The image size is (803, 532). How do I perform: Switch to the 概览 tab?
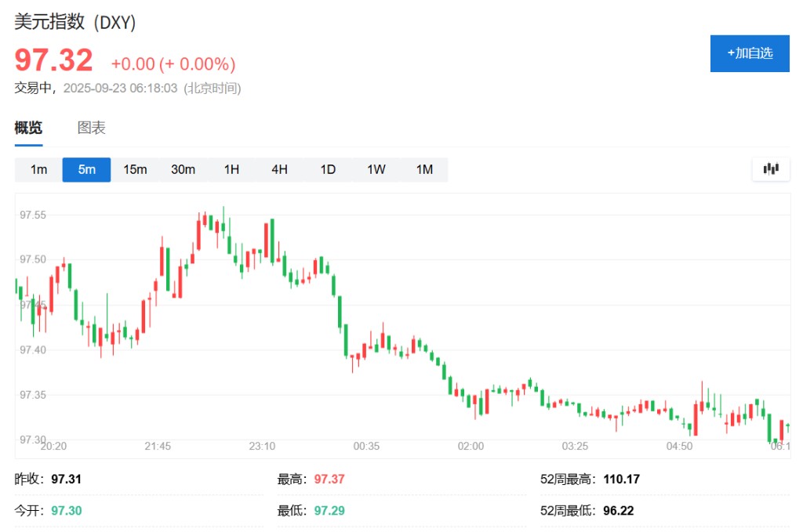(28, 128)
